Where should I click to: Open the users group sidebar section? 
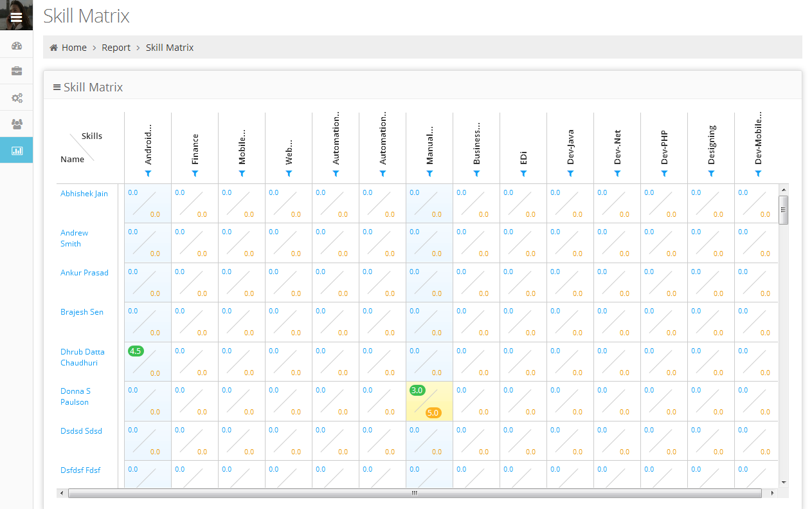pyautogui.click(x=17, y=124)
